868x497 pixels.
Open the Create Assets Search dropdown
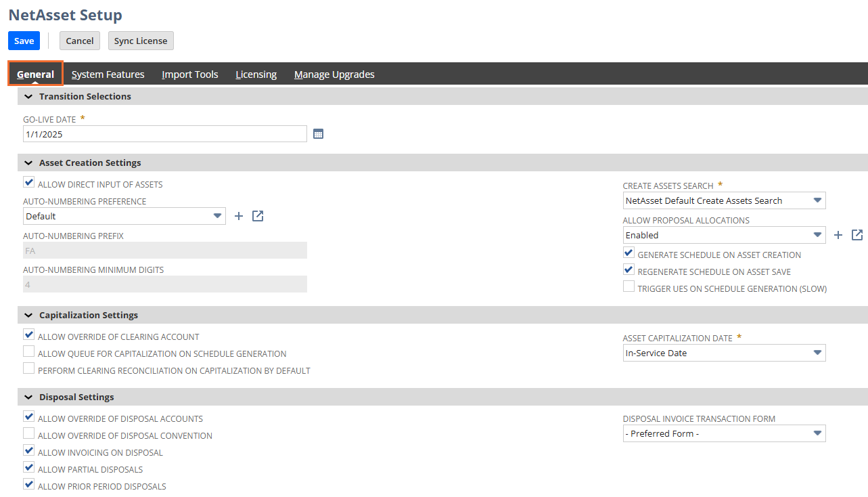point(724,200)
